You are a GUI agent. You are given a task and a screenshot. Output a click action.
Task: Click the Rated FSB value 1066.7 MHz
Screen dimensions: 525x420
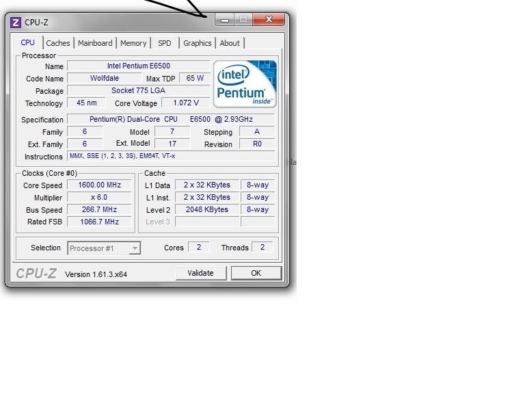tap(99, 222)
